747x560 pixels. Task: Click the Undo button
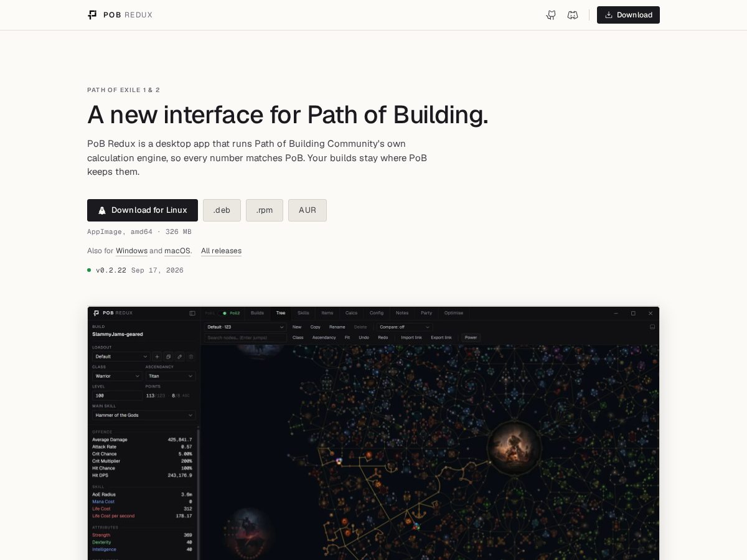tap(364, 338)
